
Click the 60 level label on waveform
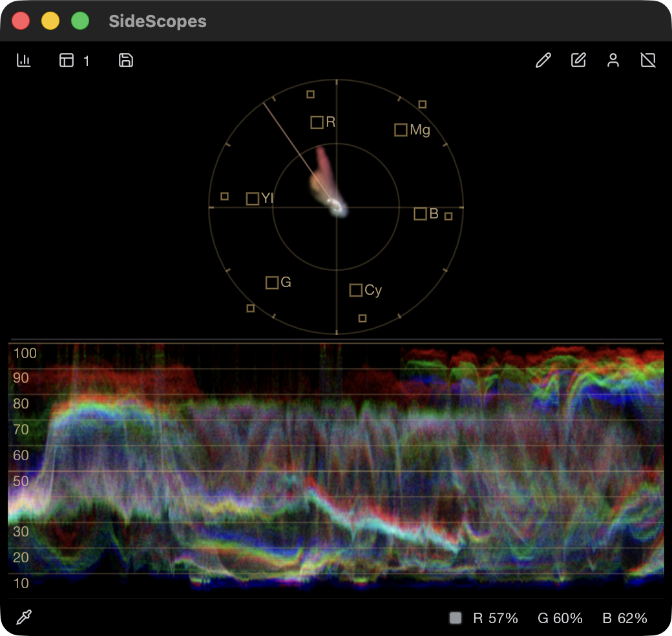(x=21, y=455)
